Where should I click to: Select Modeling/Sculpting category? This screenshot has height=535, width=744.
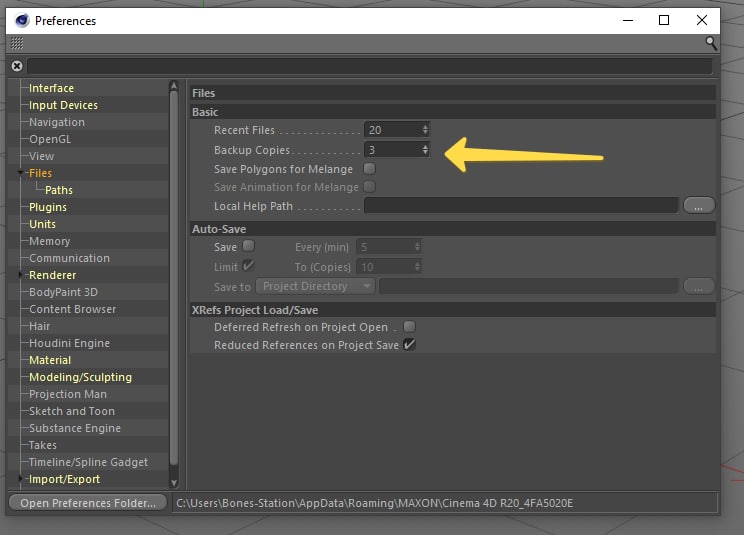coord(81,378)
